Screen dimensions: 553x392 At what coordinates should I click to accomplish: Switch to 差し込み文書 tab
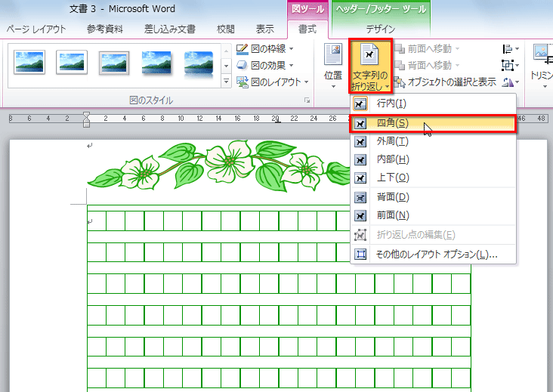coord(170,29)
